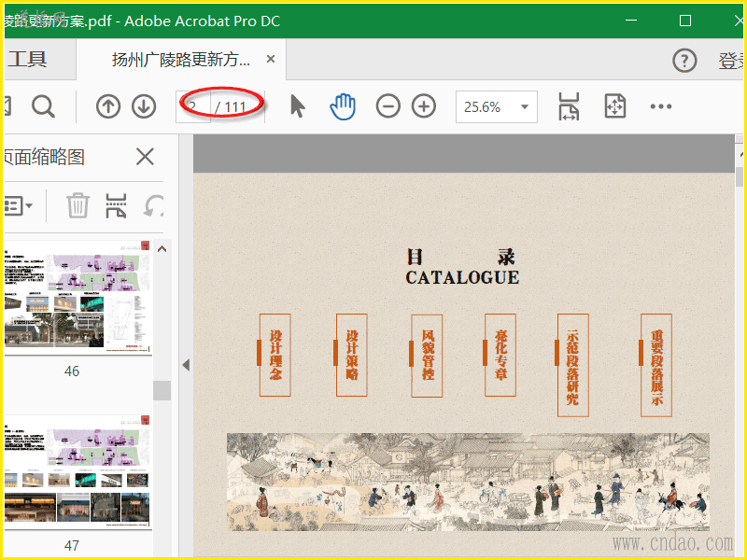Activate the hand pan tool
This screenshot has width=747, height=560.
(x=343, y=106)
